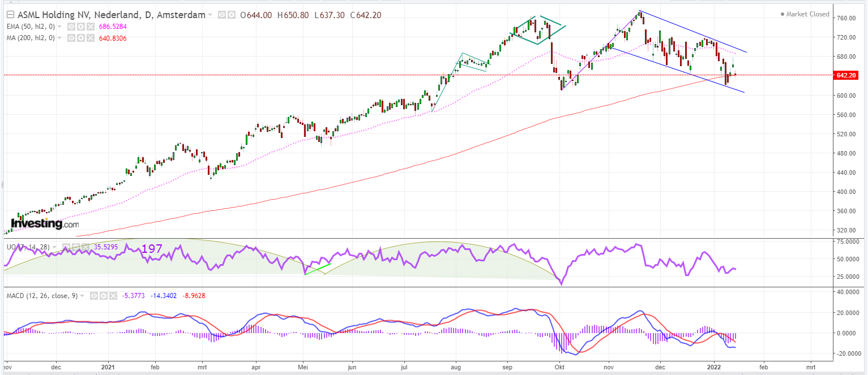This screenshot has height=375, width=868.
Task: Click the 75.000 UO axis label
Action: [848, 242]
